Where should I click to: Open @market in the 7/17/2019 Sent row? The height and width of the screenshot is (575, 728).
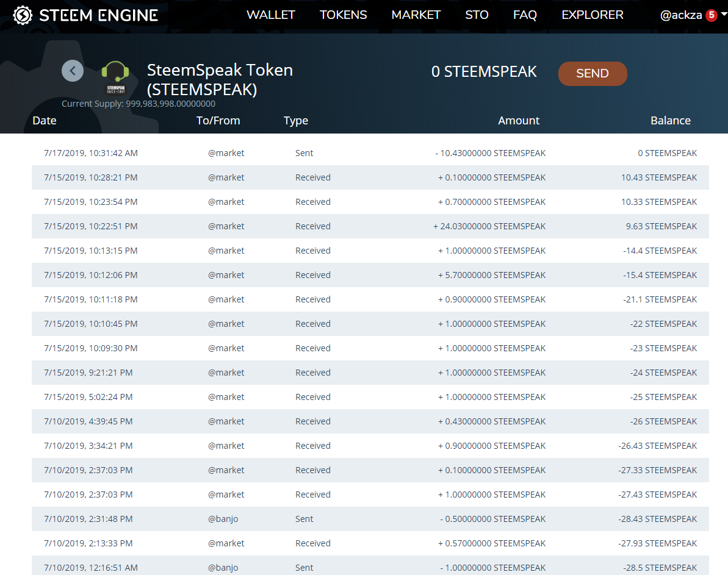(x=226, y=153)
